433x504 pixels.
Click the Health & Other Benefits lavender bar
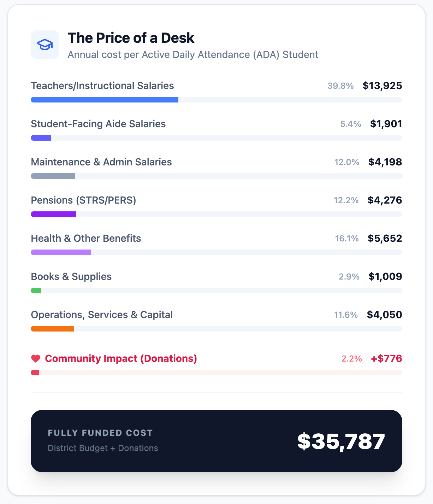click(61, 252)
